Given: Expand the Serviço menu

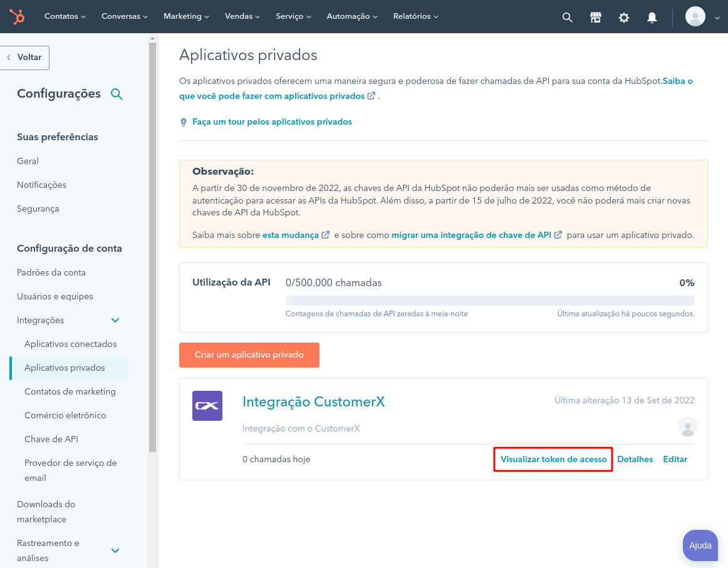Looking at the screenshot, I should (293, 16).
